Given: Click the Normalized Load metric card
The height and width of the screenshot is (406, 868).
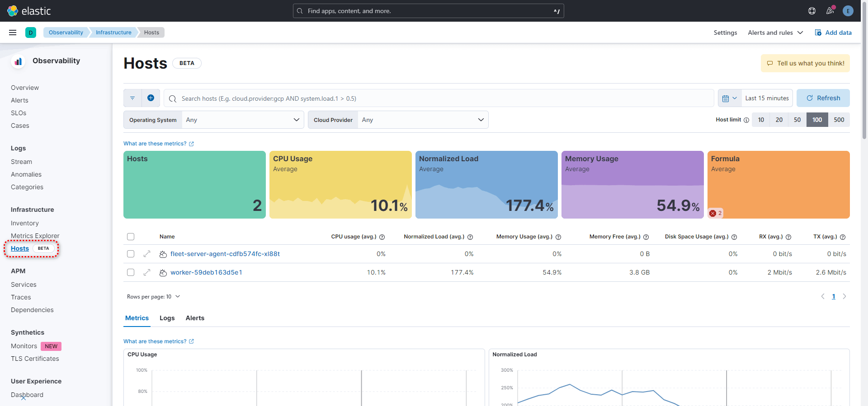Looking at the screenshot, I should [x=486, y=185].
